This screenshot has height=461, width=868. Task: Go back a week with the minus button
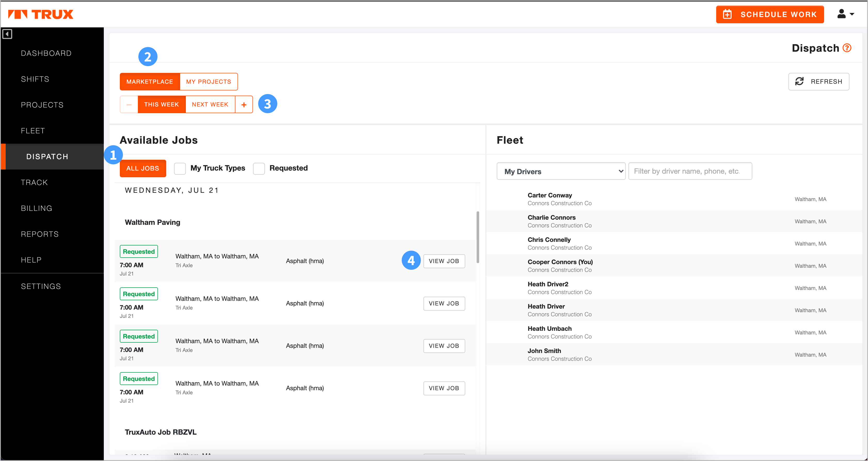[x=129, y=105]
